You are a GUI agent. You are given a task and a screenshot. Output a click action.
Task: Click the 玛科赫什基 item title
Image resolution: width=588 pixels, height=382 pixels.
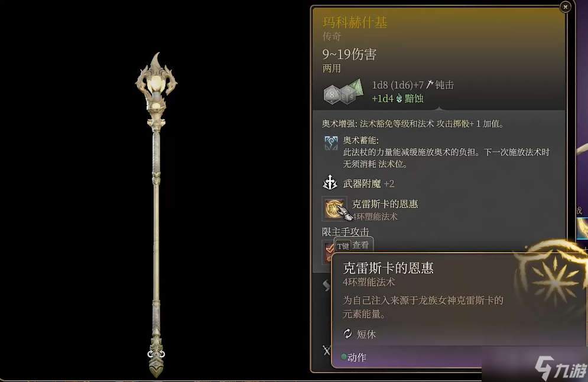[x=355, y=22]
